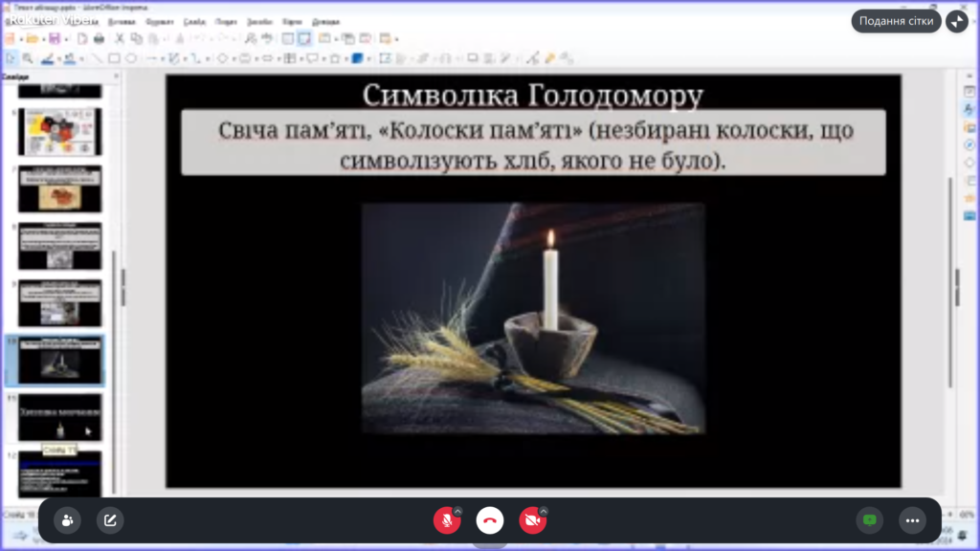Toggle the display grid toolbar button
Image resolution: width=980 pixels, height=551 pixels.
[x=286, y=38]
